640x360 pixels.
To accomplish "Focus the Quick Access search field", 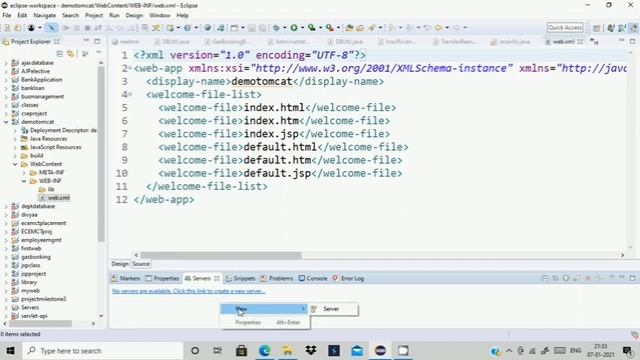I will [x=565, y=28].
